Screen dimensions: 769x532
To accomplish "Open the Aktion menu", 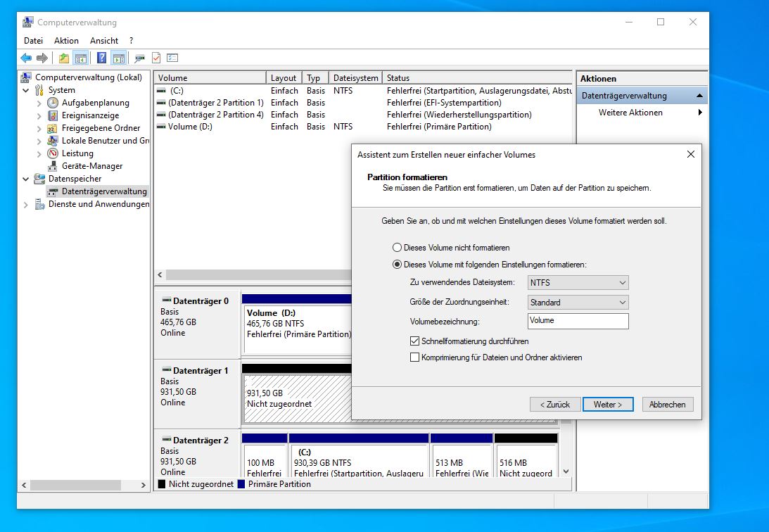I will pos(66,41).
